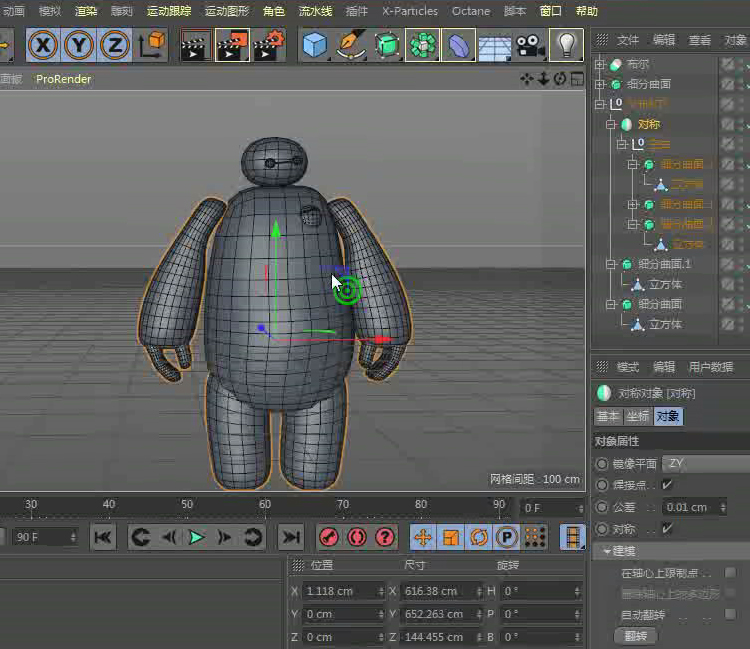
Task: Collapse 细分曲面.1 tree node
Action: click(611, 264)
